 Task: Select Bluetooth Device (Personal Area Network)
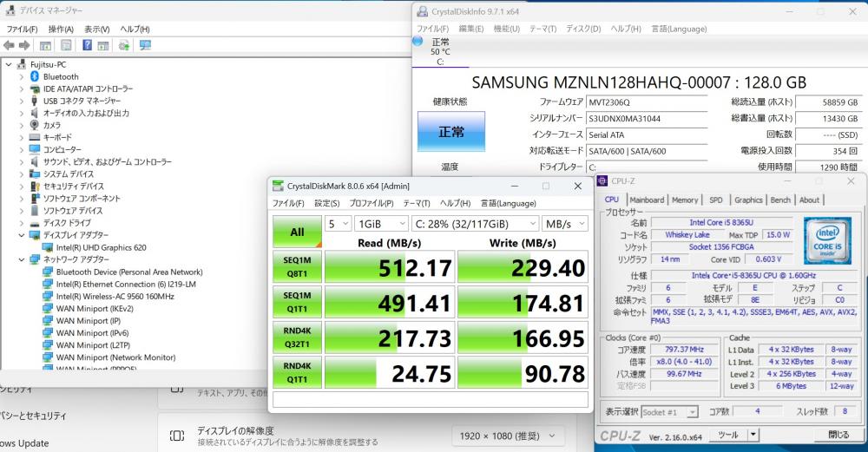pyautogui.click(x=129, y=272)
